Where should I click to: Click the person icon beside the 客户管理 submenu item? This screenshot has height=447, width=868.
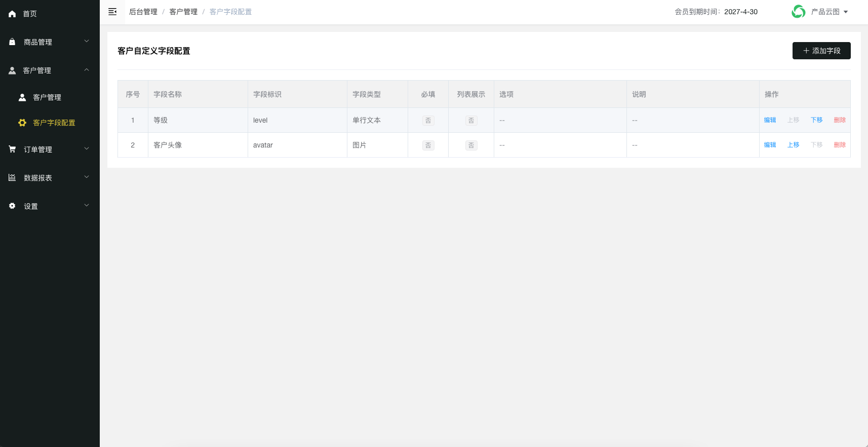(22, 97)
